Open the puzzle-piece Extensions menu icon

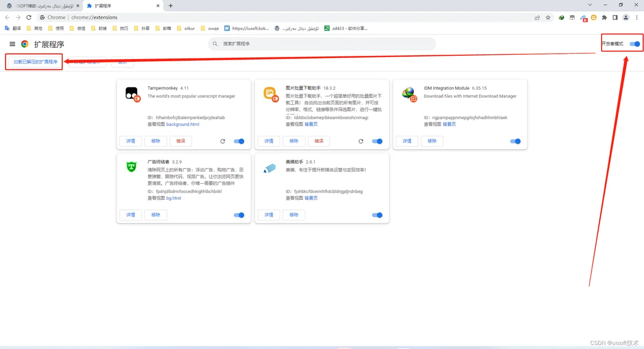pyautogui.click(x=604, y=18)
